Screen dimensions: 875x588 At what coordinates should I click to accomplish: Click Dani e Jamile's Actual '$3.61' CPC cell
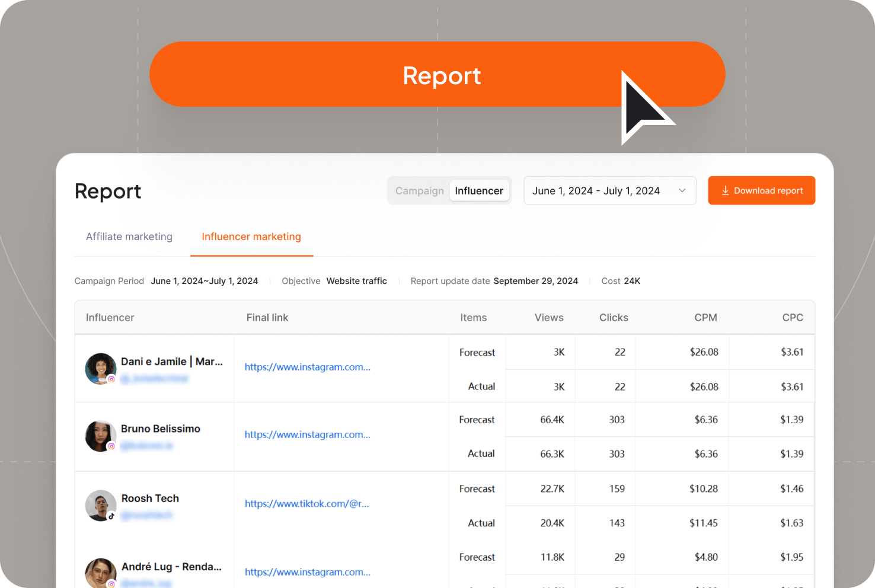click(x=792, y=387)
